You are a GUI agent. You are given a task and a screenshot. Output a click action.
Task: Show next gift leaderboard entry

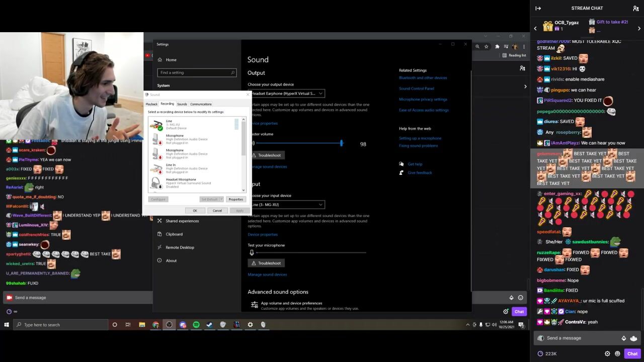click(x=639, y=29)
